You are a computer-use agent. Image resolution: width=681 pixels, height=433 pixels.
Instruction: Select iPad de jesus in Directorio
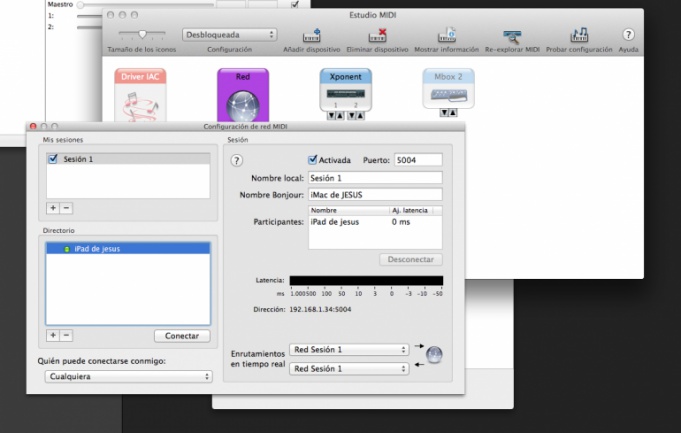(97, 249)
